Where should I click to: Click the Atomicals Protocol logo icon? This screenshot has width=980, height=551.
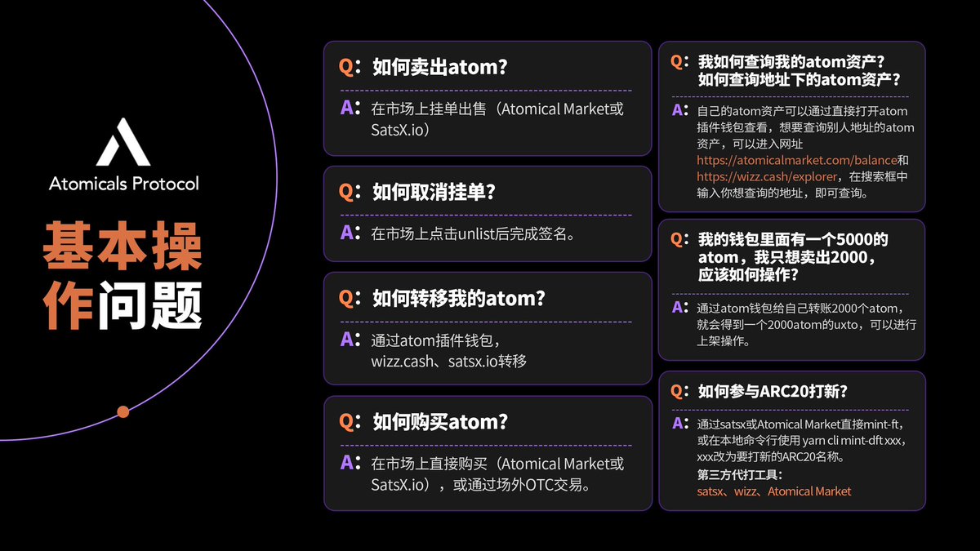(123, 142)
